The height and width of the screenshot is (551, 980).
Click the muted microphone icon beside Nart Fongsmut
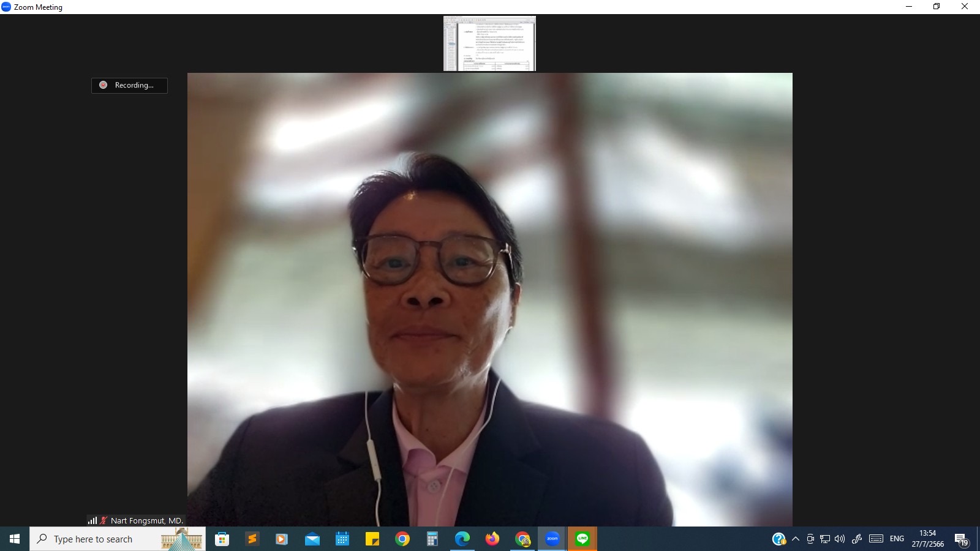tap(104, 520)
